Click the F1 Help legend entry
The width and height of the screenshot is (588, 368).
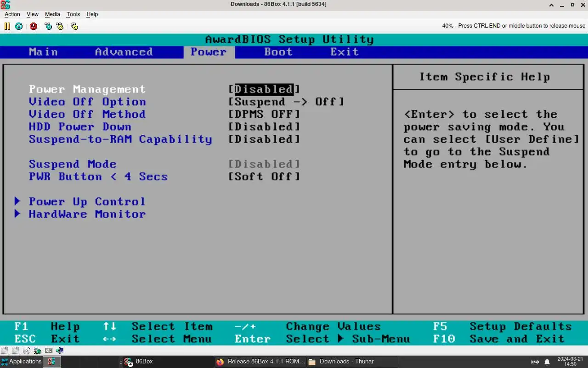click(x=47, y=327)
